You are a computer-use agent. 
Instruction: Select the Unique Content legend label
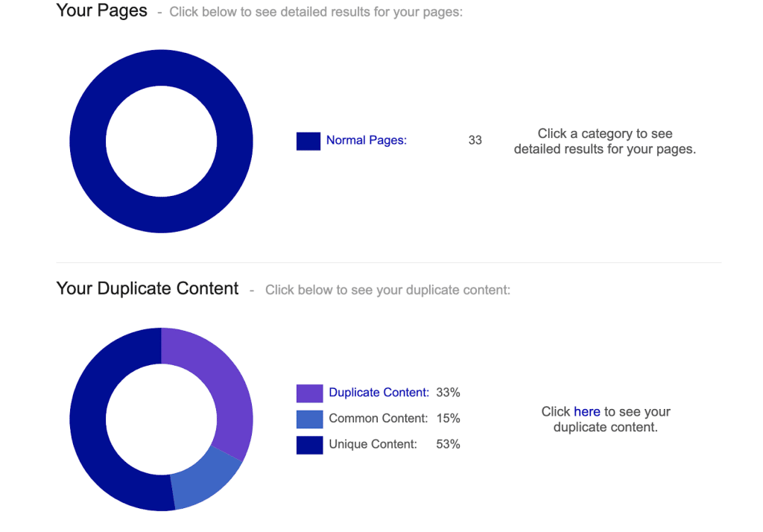(x=373, y=445)
